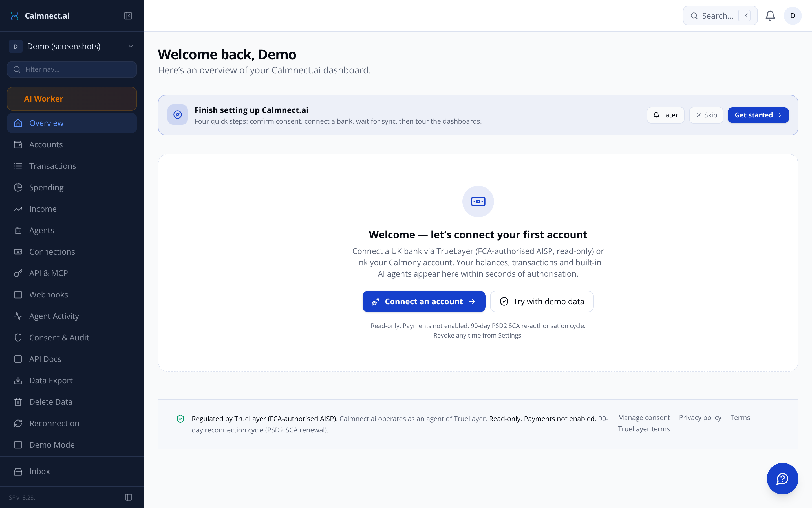Go to API & MCP page
The image size is (812, 508).
point(72,273)
